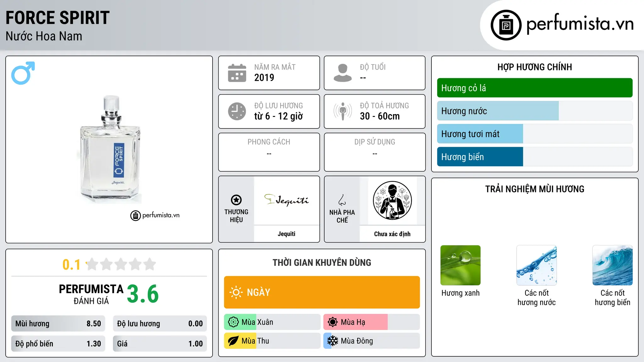The image size is (644, 362).
Task: Click the Các nốt hương nước caption
Action: [x=536, y=298]
